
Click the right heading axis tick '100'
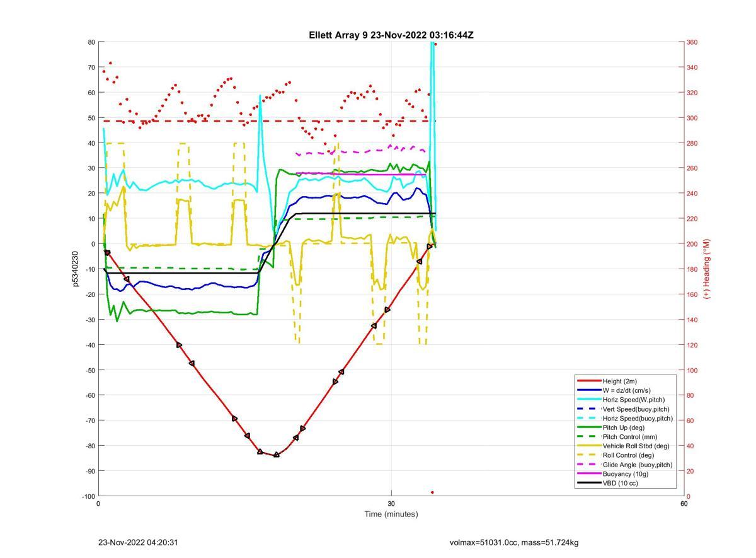(692, 370)
